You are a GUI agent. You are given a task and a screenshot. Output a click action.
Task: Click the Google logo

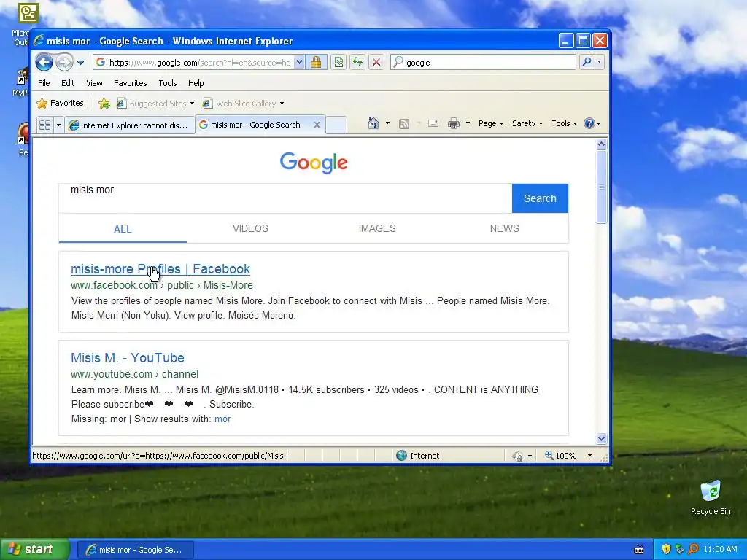(314, 163)
